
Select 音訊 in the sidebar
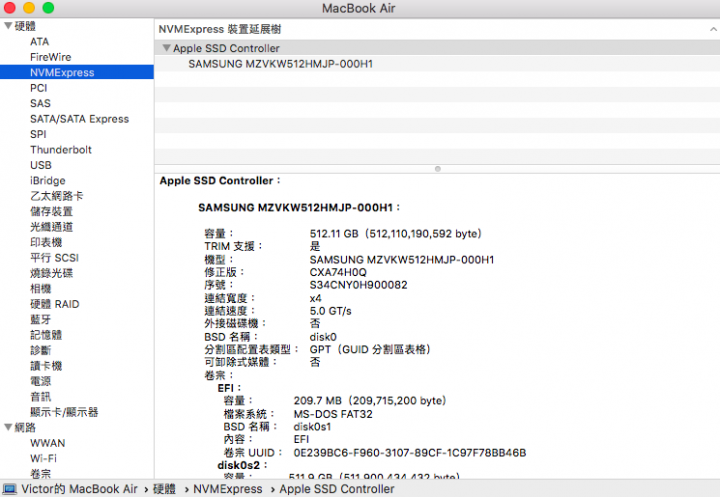(x=41, y=396)
